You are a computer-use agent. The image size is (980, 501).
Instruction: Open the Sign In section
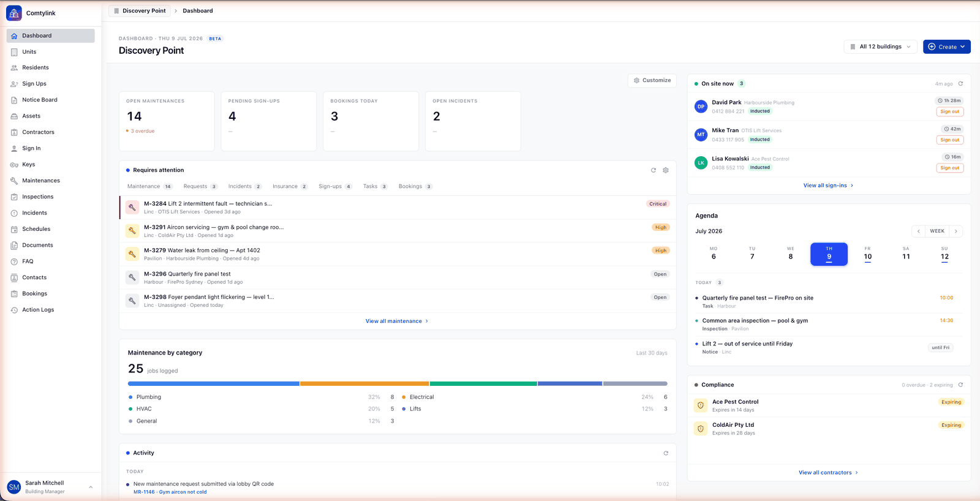click(x=50, y=148)
